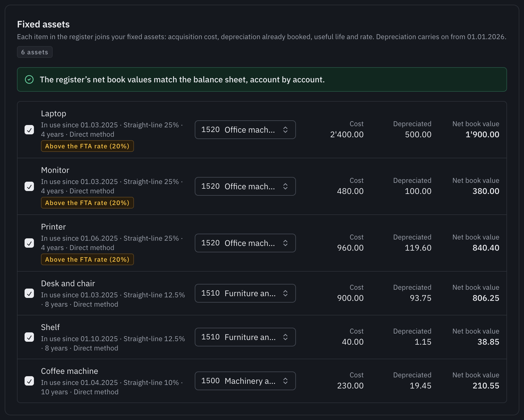Click net book value 806.25
Viewport: 524px width, 420px height.
(486, 298)
